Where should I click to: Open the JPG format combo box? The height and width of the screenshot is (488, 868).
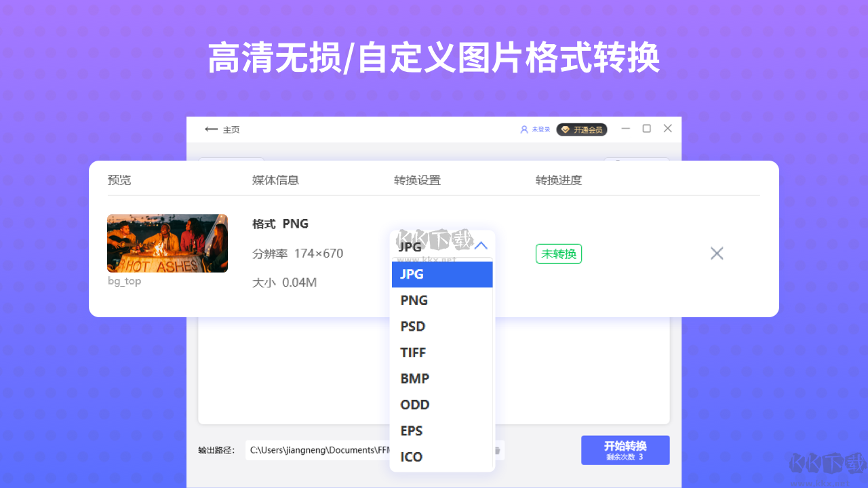pyautogui.click(x=442, y=245)
